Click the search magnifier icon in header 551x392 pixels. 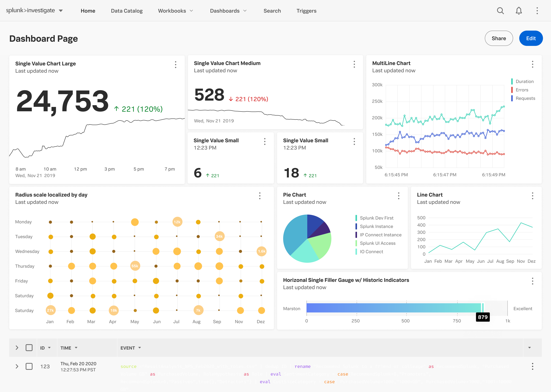tap(500, 11)
